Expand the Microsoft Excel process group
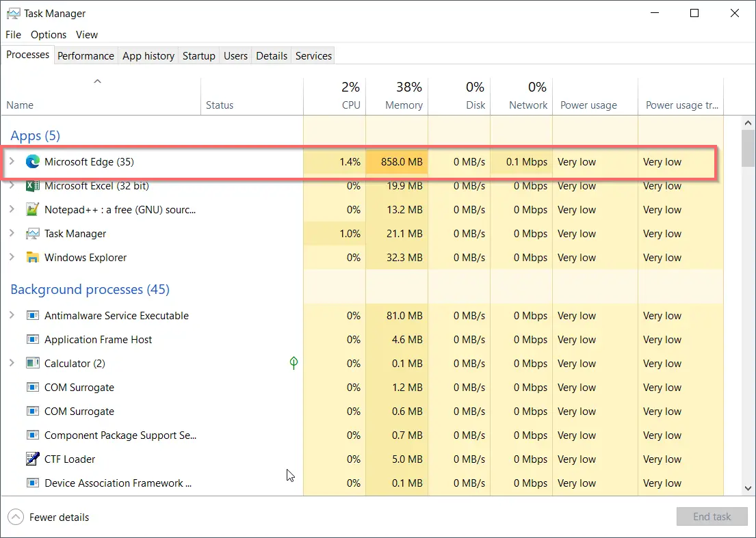Screen dimensions: 756x538 point(12,185)
